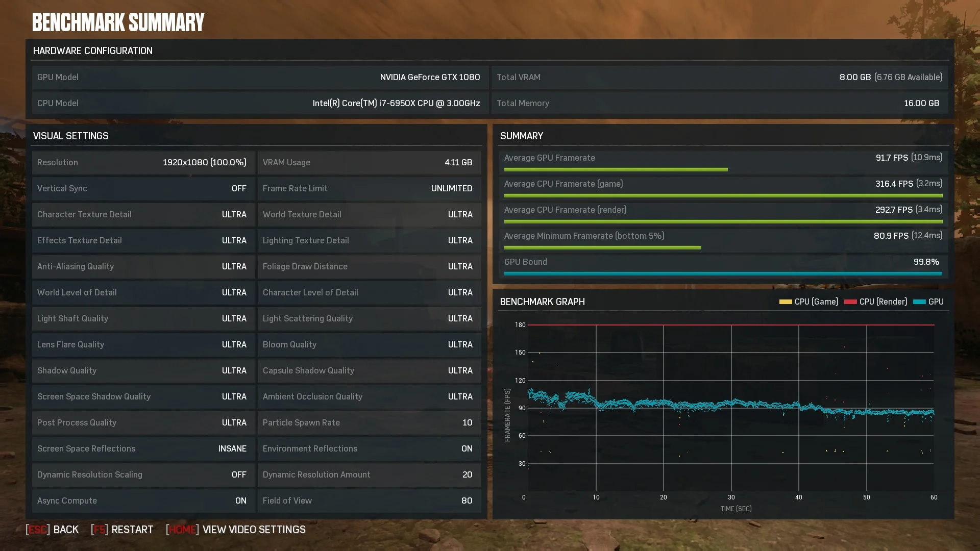Click the Hardware Configuration heading
The height and width of the screenshot is (551, 980).
click(92, 51)
